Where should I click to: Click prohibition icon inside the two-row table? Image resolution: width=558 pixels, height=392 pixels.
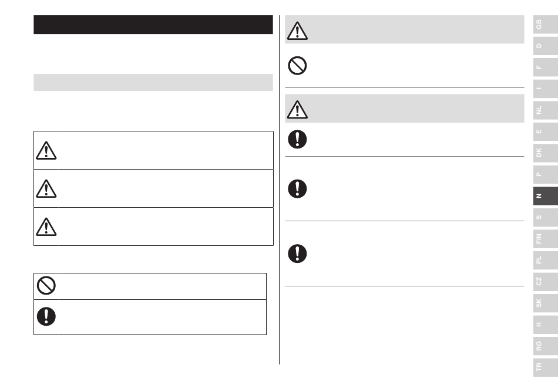[46, 285]
